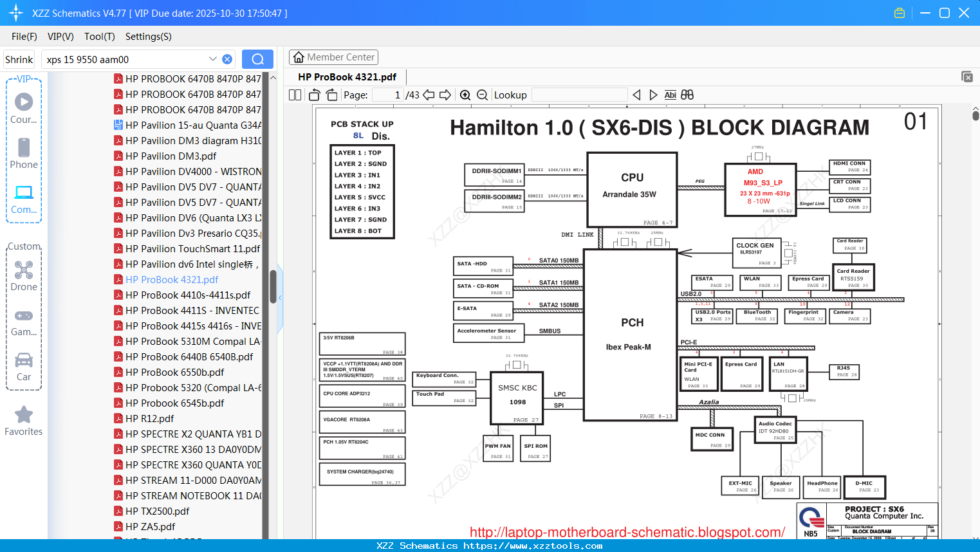Open HP TX2500.pdf

coord(157,511)
